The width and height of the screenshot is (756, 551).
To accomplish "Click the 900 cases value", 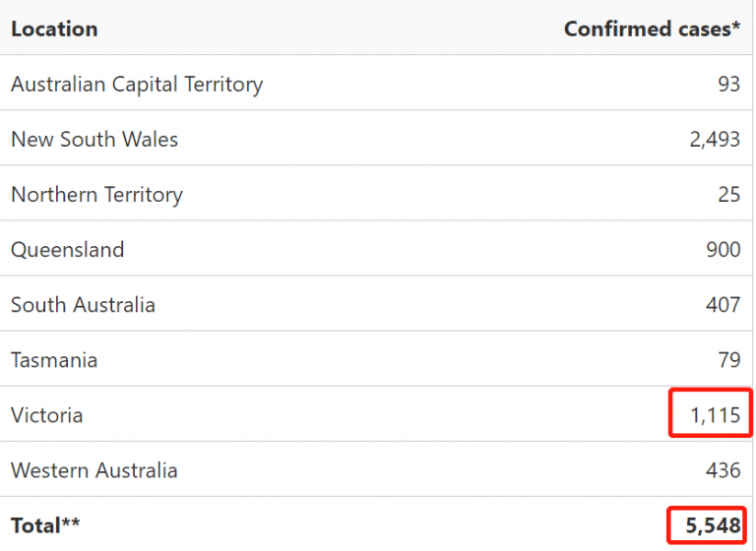I will pos(724,250).
